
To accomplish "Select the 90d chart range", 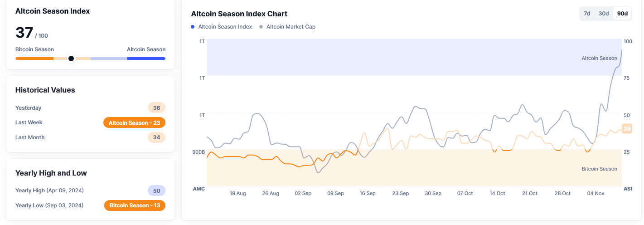I will 623,14.
